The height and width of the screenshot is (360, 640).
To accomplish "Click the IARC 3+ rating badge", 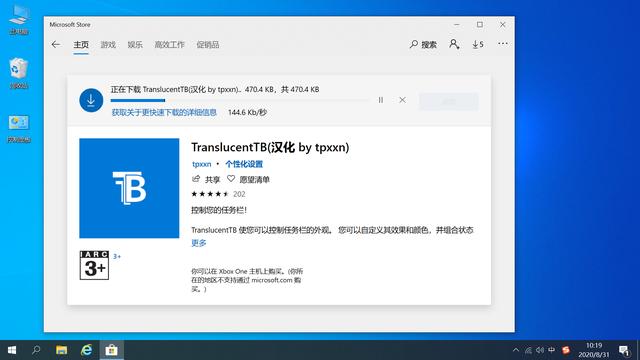I will pos(94,265).
